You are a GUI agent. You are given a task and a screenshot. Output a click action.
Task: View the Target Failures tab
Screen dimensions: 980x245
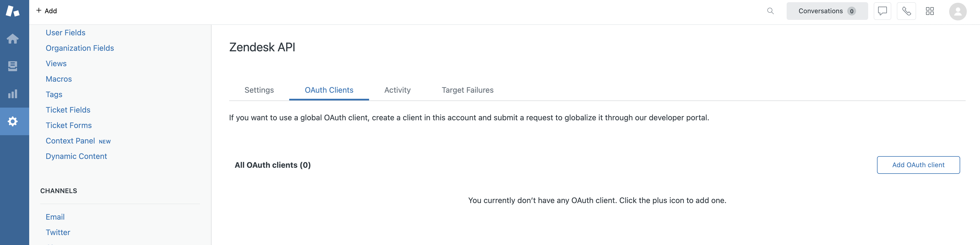coord(467,90)
